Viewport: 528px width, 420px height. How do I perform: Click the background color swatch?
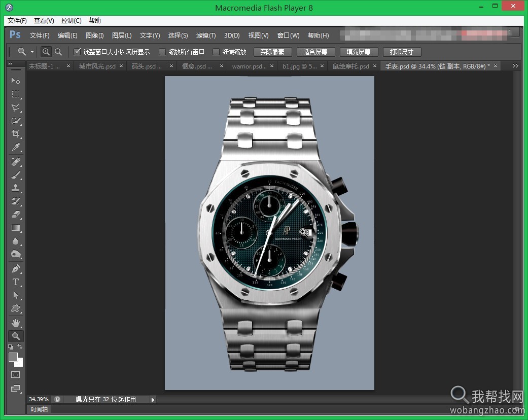pos(20,363)
